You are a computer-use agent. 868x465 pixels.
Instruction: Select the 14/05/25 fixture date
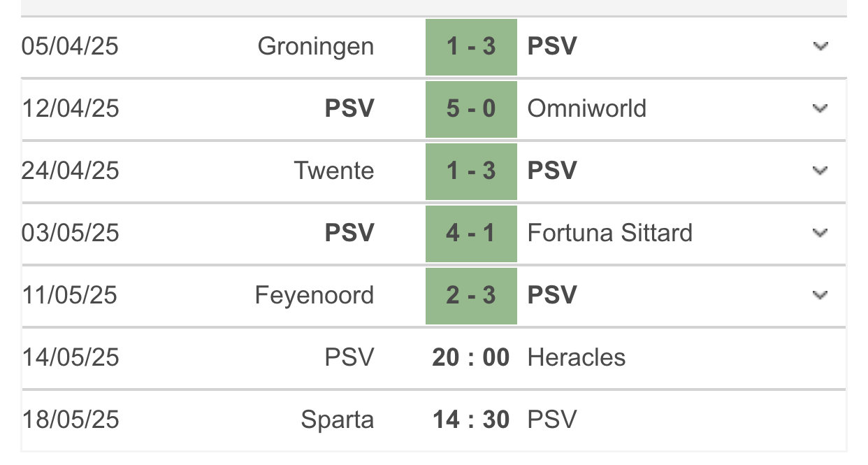pos(71,358)
